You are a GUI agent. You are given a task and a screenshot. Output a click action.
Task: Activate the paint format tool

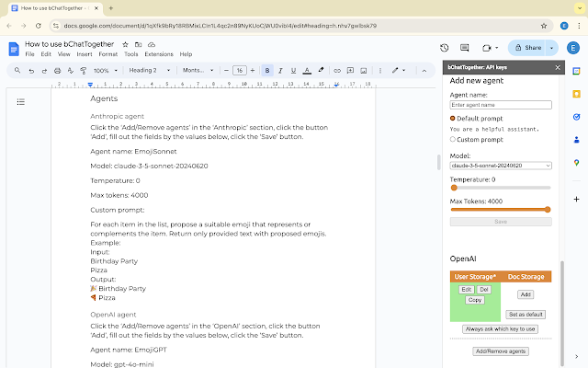[84, 71]
